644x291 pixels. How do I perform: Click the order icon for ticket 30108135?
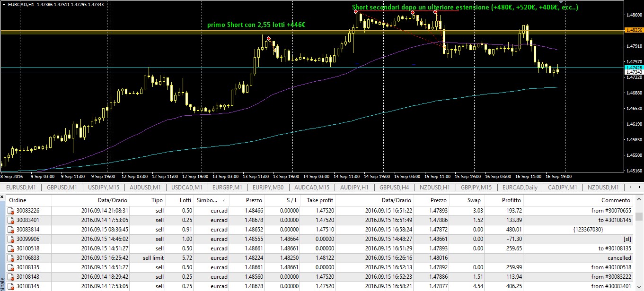(11, 267)
